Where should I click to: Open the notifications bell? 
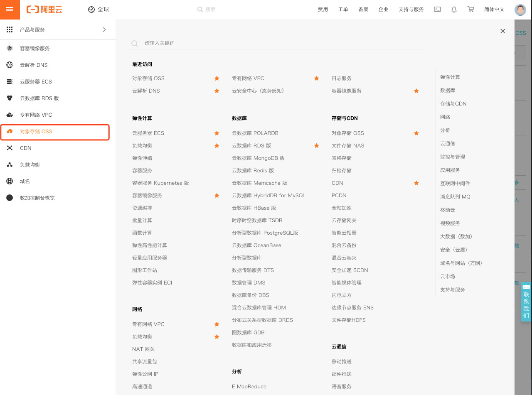coord(453,9)
